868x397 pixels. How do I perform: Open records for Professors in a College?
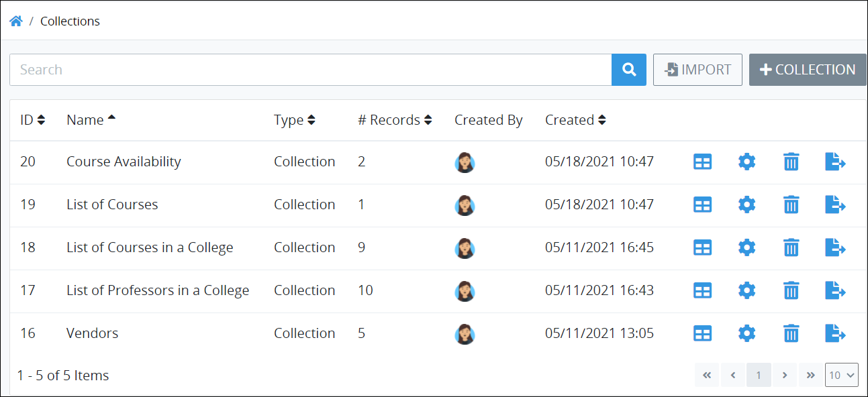pyautogui.click(x=702, y=290)
